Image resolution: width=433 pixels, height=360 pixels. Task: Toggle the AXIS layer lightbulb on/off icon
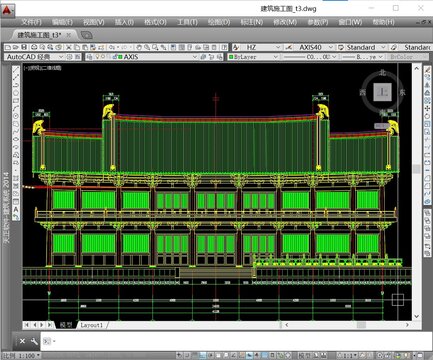[x=97, y=57]
